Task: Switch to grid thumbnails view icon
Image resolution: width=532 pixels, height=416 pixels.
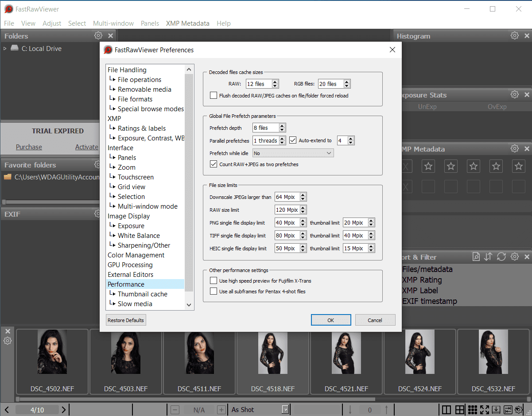Action: coord(472,410)
